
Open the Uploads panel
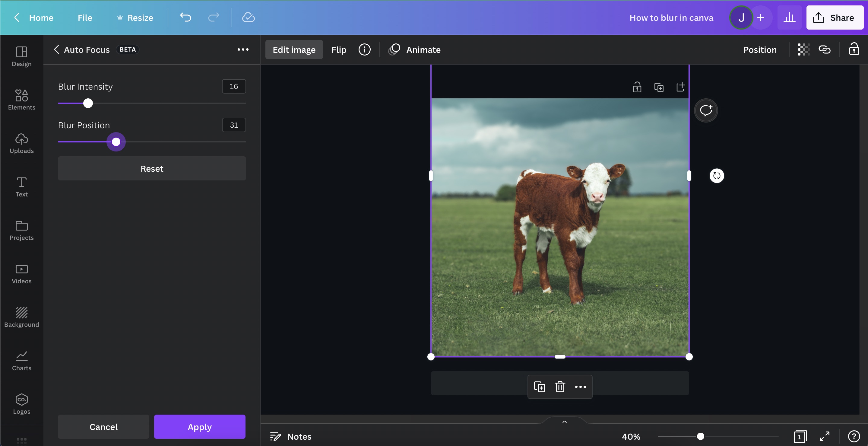point(21,143)
